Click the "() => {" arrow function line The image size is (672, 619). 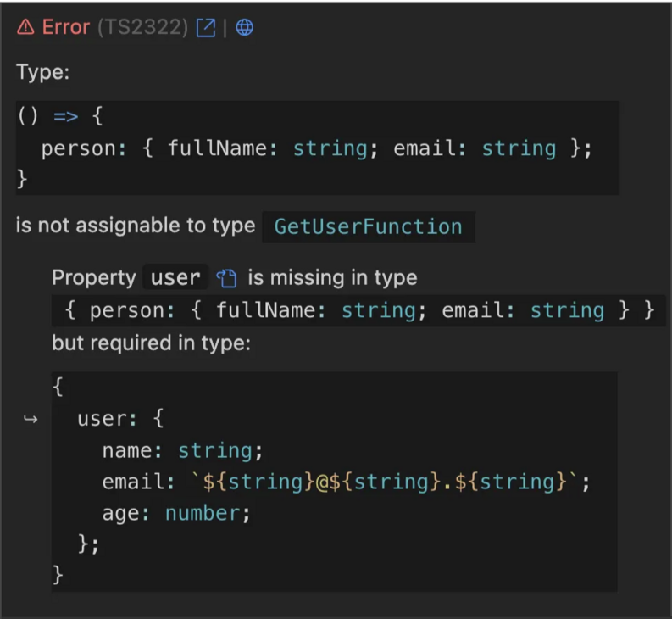[x=60, y=116]
